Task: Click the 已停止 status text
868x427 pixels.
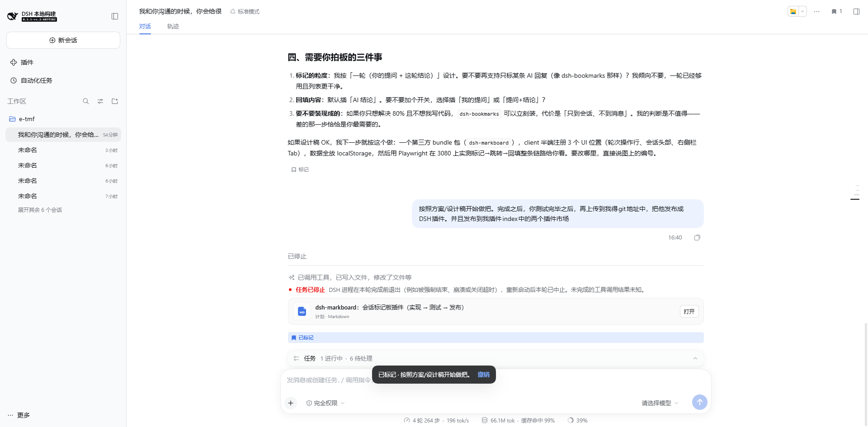Action: (297, 256)
